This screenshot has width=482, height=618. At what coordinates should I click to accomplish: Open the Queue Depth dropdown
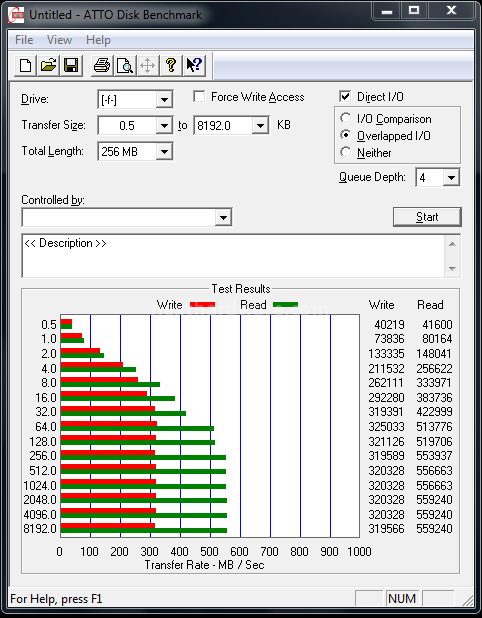[451, 178]
